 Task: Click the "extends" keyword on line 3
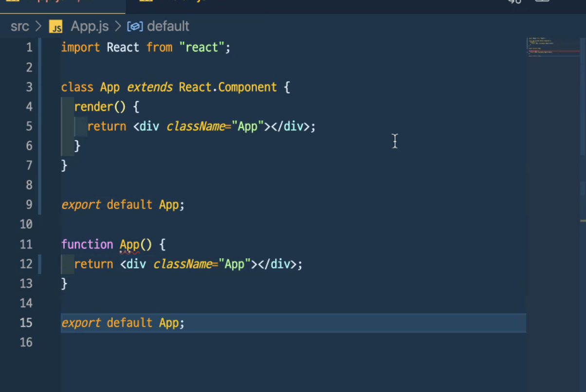tap(149, 87)
